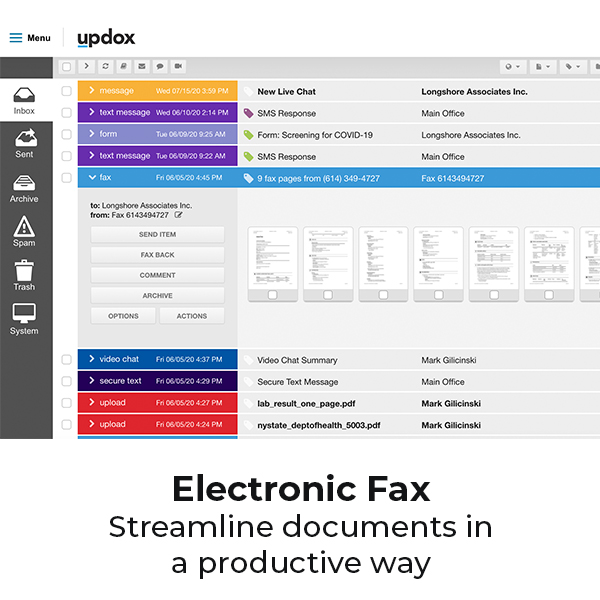
Task: Expand the form row dated 06/09/20
Action: 92,134
